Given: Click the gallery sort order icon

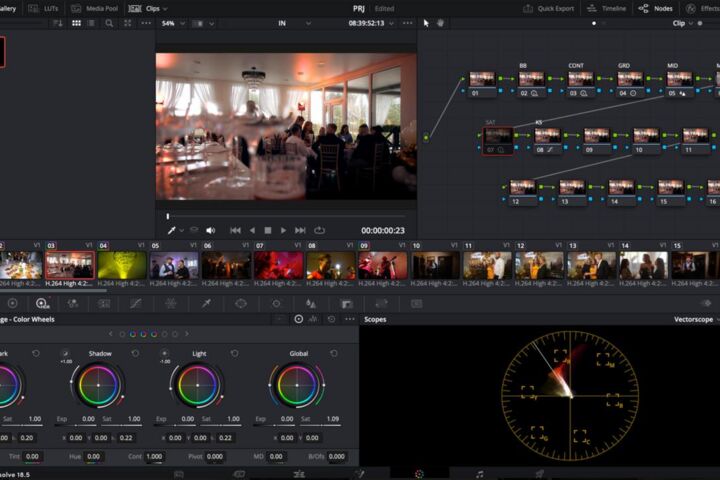Looking at the screenshot, I should point(57,23).
